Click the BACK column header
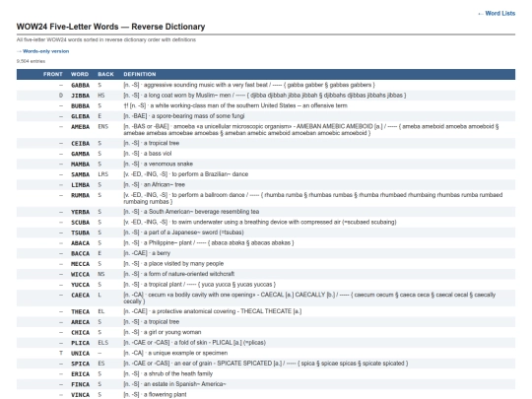Screen dimensions: 532x399 click(x=105, y=74)
